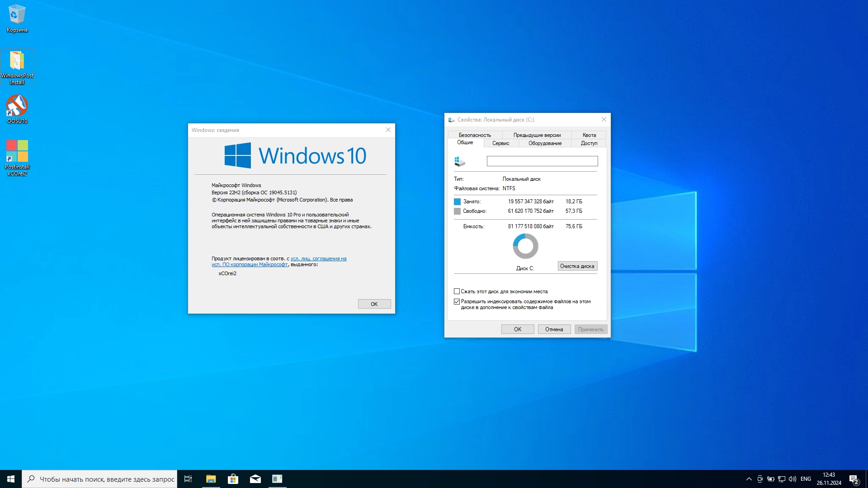Click the ENG language indicator

[x=805, y=479]
